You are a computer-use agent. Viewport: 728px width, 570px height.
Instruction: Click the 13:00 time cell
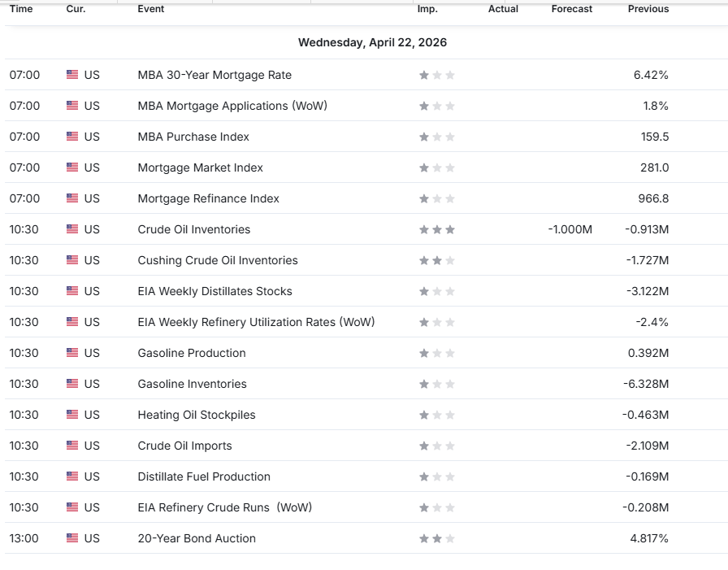[24, 538]
